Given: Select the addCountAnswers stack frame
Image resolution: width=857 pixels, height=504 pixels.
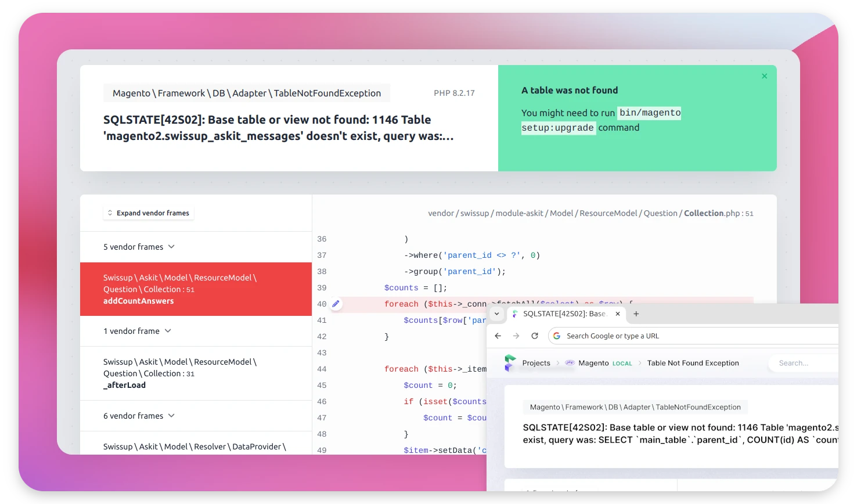Looking at the screenshot, I should point(196,289).
